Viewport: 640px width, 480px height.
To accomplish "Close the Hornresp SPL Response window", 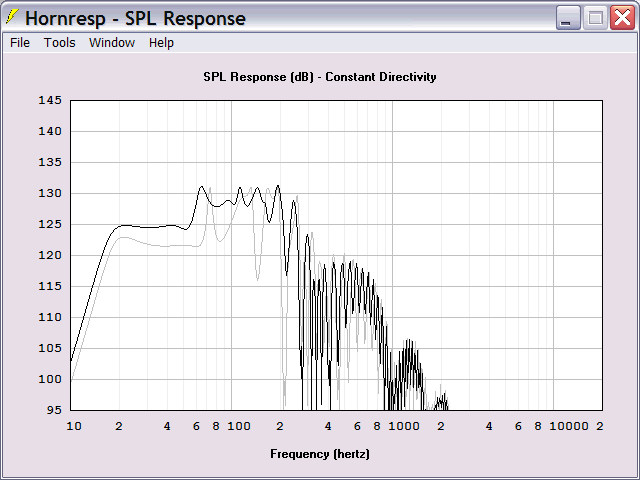I will pos(622,18).
